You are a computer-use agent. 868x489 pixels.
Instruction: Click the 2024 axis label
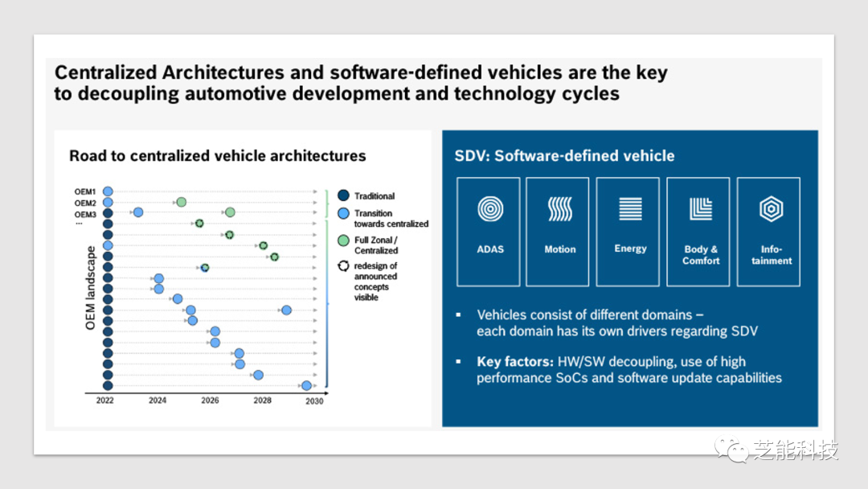click(158, 401)
